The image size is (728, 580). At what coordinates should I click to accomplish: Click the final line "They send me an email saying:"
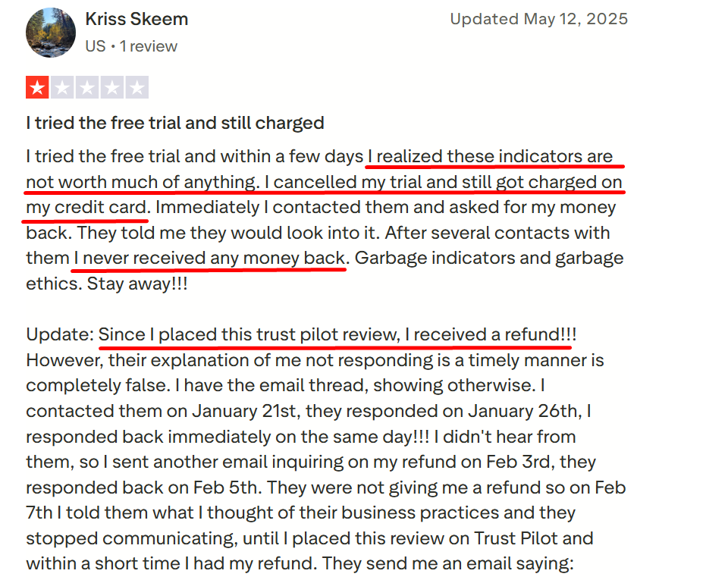click(x=448, y=564)
